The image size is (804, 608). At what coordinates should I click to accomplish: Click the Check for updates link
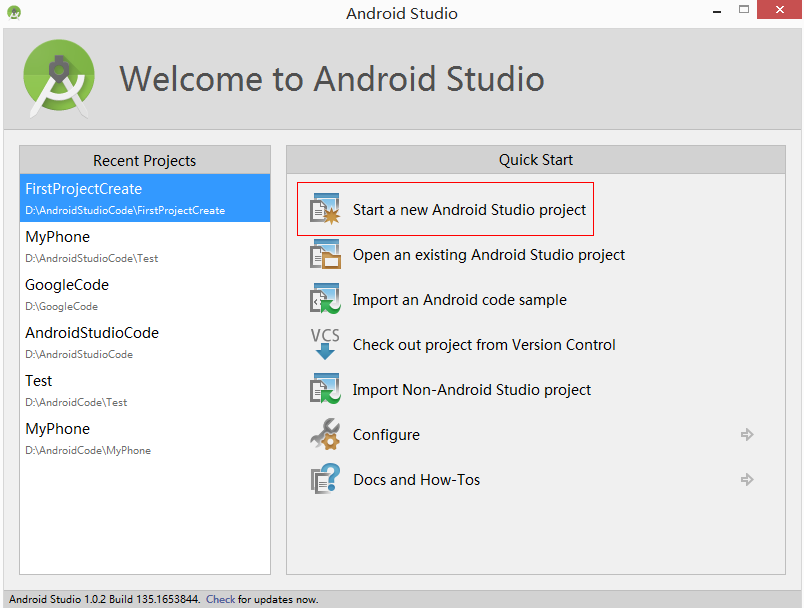click(220, 598)
